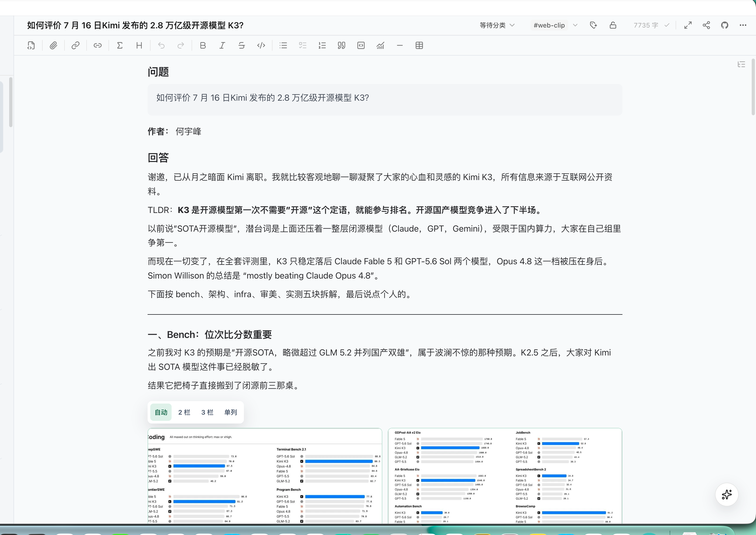Toggle italic formatting
756x535 pixels.
point(222,45)
